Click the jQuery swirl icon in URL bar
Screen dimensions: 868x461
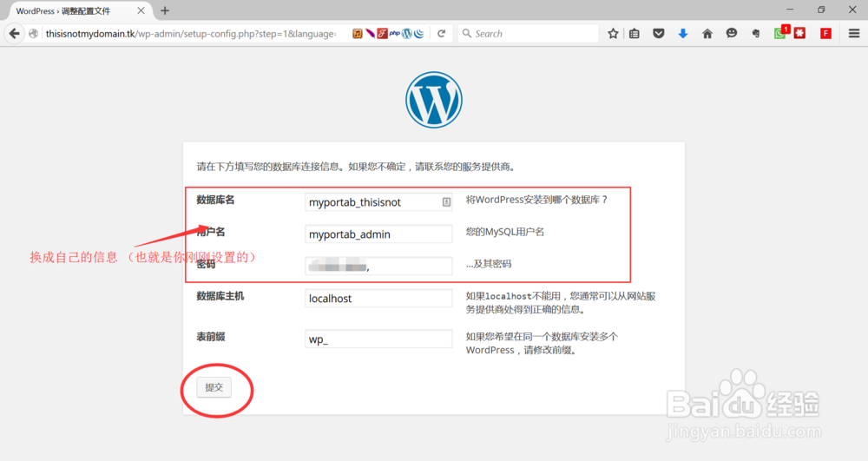[419, 34]
